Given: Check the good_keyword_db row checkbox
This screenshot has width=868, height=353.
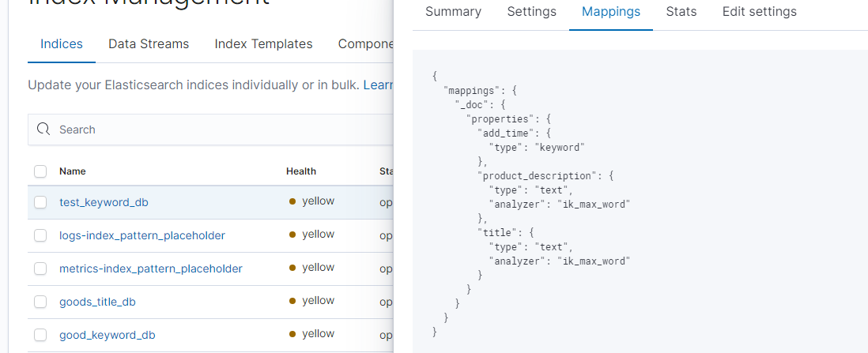Looking at the screenshot, I should tap(40, 336).
